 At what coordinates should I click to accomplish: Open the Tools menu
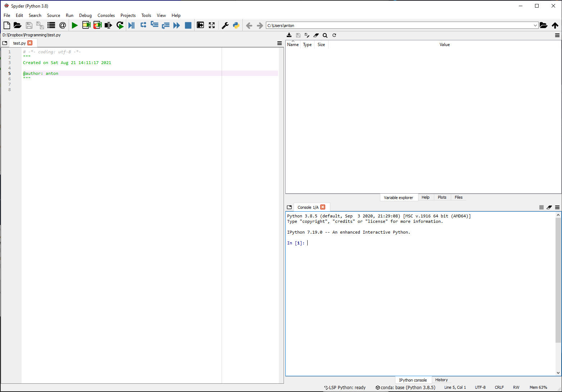click(x=146, y=15)
